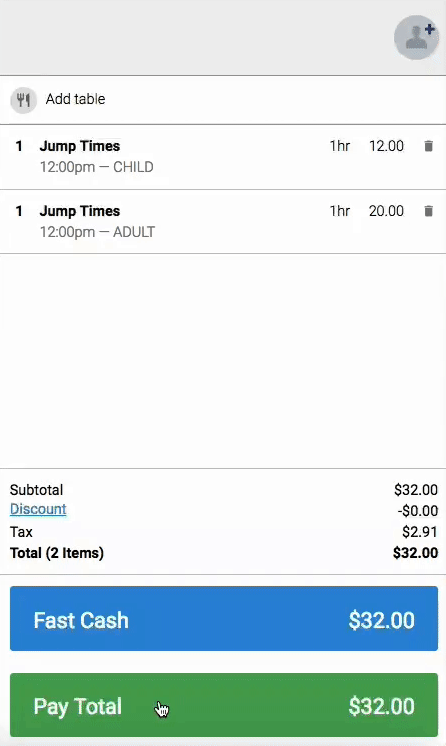Select the Jump Times ADULT item name

[79, 211]
